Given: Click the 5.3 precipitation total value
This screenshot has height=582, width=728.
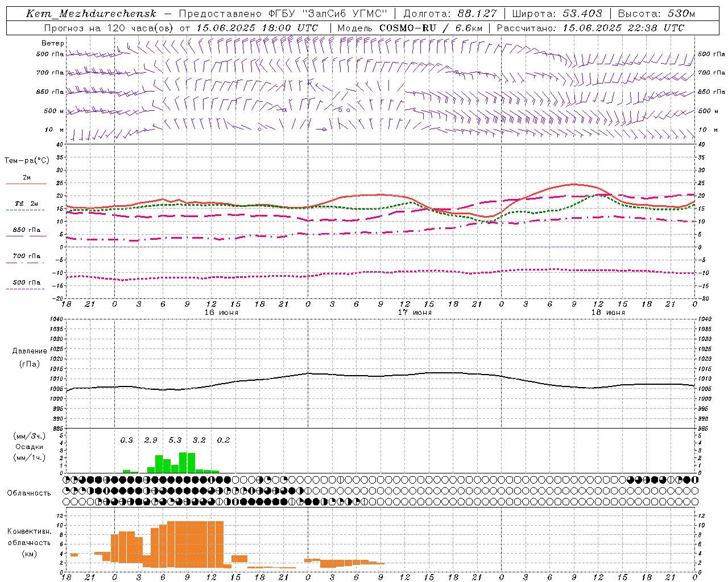Looking at the screenshot, I should point(175,440).
